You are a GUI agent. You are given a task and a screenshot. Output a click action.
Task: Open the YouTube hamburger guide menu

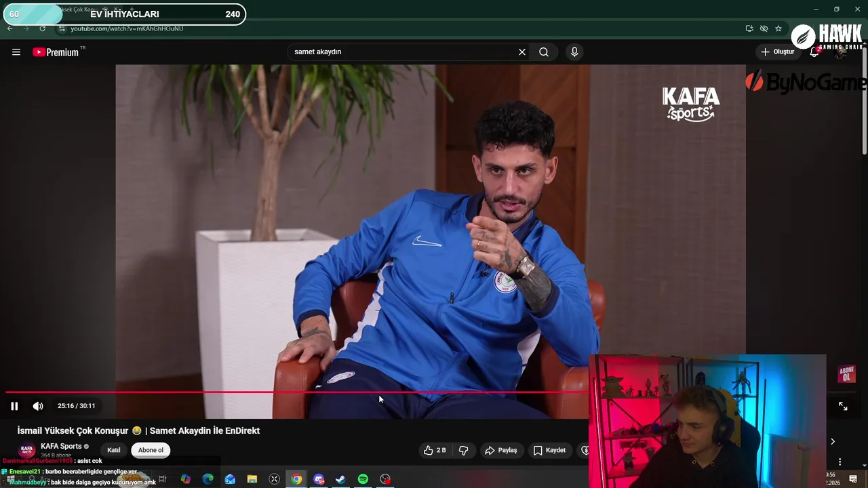pyautogui.click(x=16, y=52)
